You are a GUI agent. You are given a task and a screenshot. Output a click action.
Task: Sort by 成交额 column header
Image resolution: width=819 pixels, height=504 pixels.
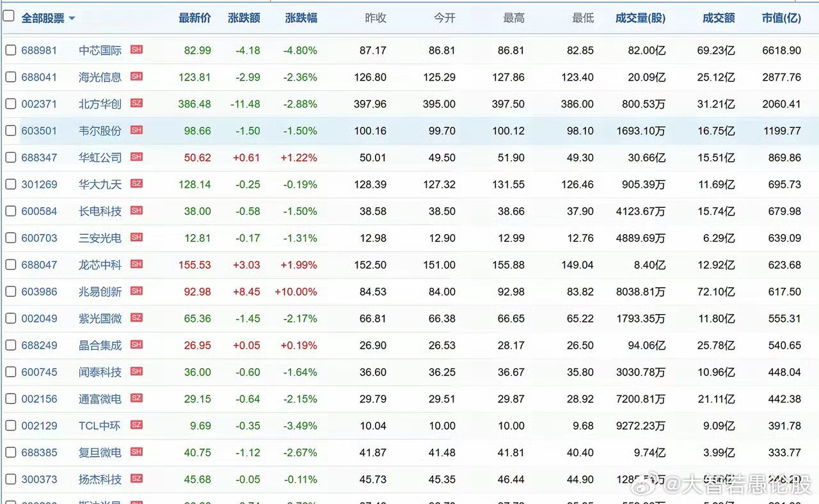[x=719, y=19]
